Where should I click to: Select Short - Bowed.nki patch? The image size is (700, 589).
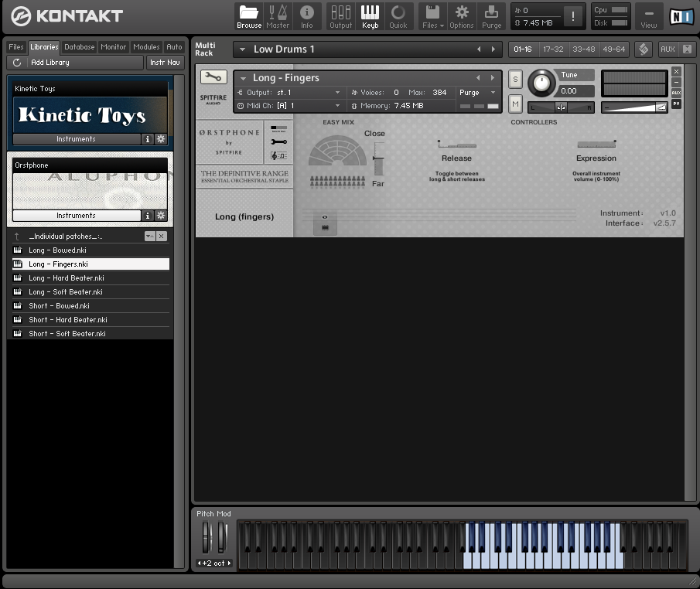(x=90, y=305)
